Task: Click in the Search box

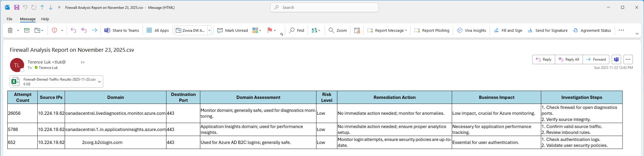Action: coord(324,7)
